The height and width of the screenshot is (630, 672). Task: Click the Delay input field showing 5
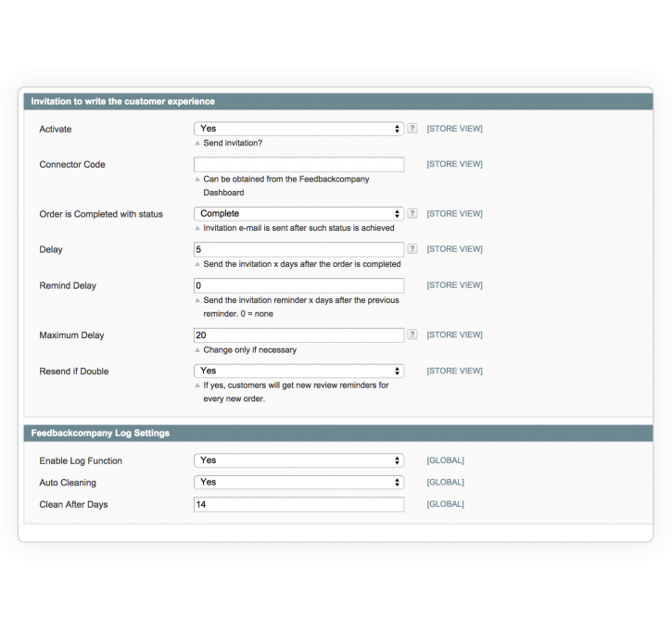point(298,249)
